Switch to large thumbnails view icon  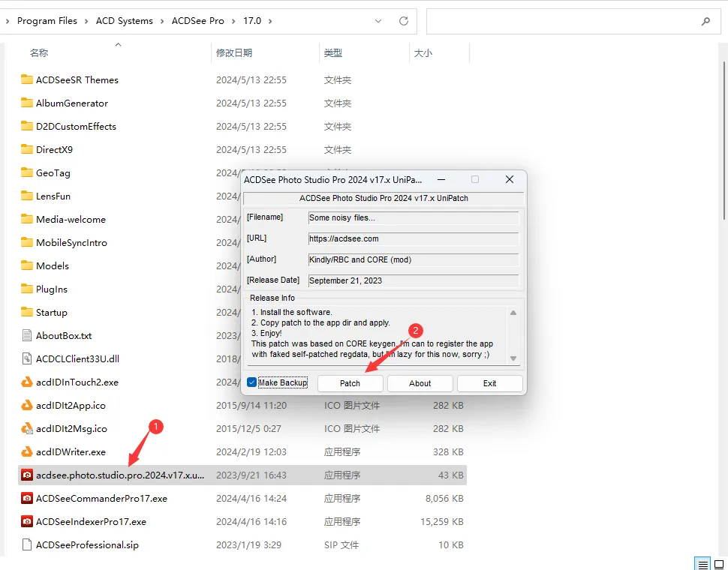(719, 565)
